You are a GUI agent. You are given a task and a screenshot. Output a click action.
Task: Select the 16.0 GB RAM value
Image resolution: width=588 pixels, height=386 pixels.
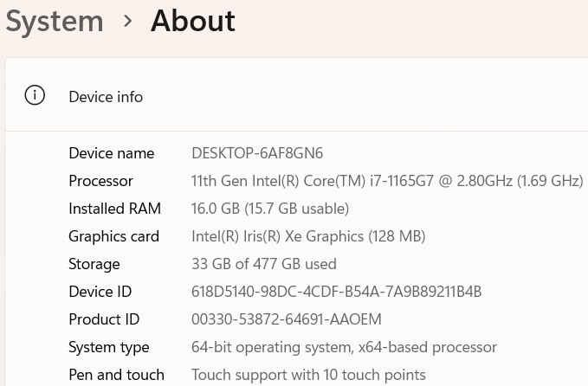(x=270, y=209)
